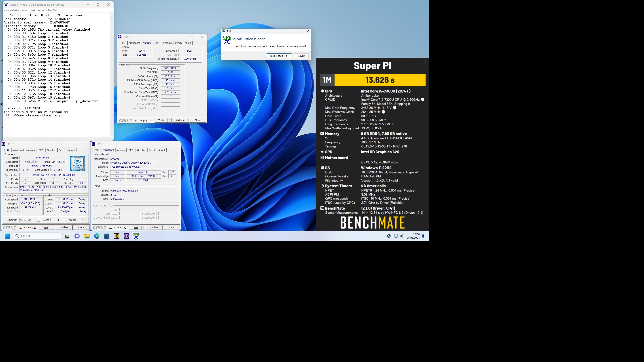This screenshot has height=362, width=644.
Task: Click BIOS Date value 04/22/2021
Action: click(143, 199)
